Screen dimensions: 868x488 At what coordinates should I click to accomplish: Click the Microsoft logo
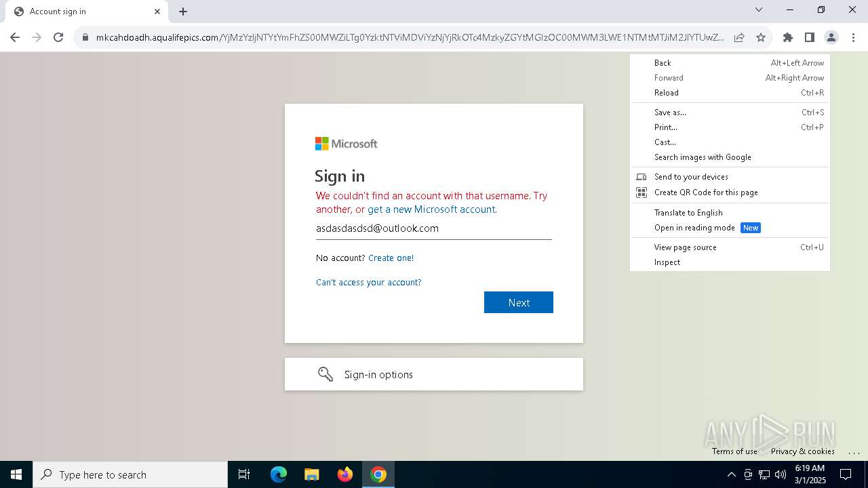click(346, 144)
